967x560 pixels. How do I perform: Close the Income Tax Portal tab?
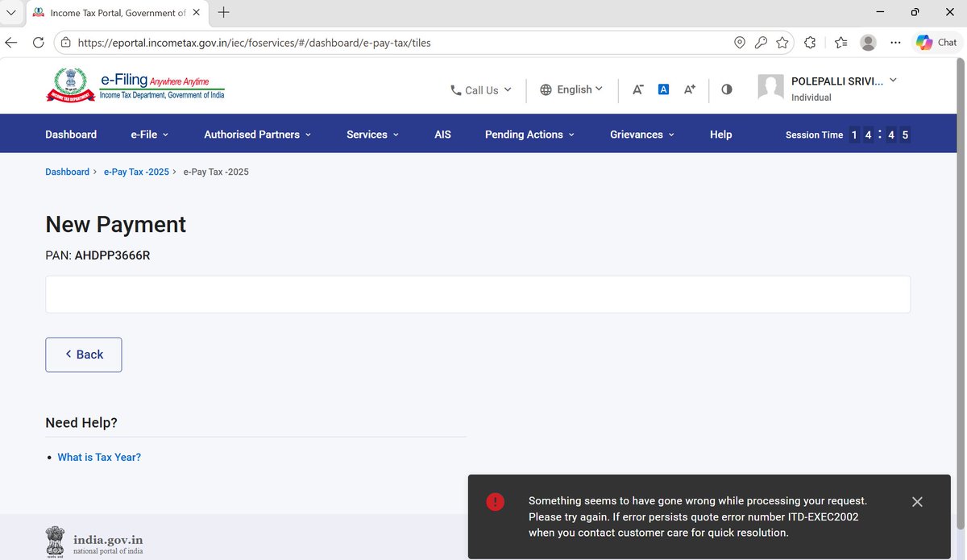(197, 13)
